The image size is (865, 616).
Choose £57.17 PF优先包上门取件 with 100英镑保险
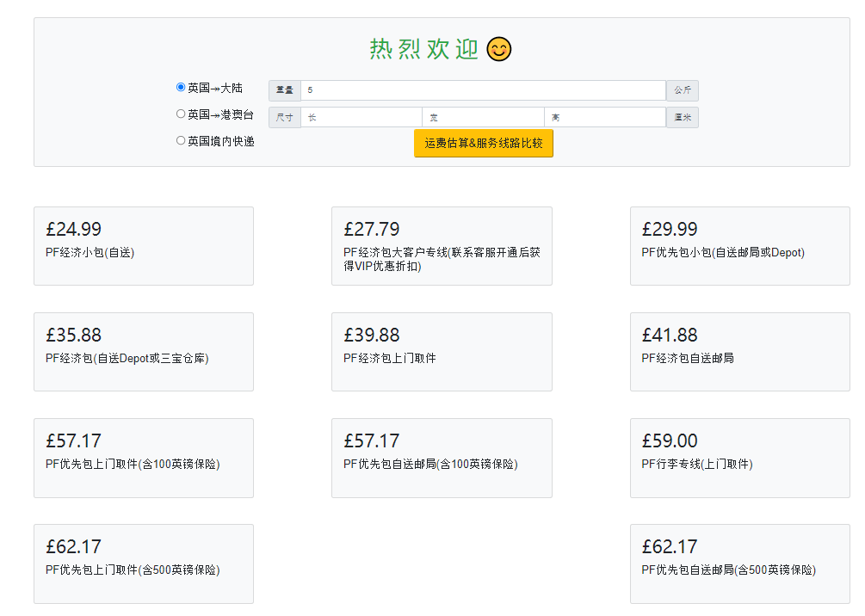144,457
